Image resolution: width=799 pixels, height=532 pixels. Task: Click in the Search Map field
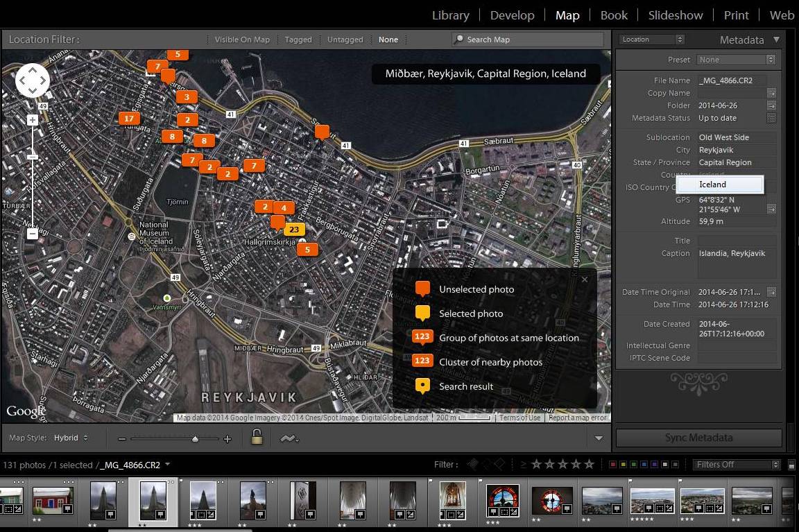tap(531, 40)
